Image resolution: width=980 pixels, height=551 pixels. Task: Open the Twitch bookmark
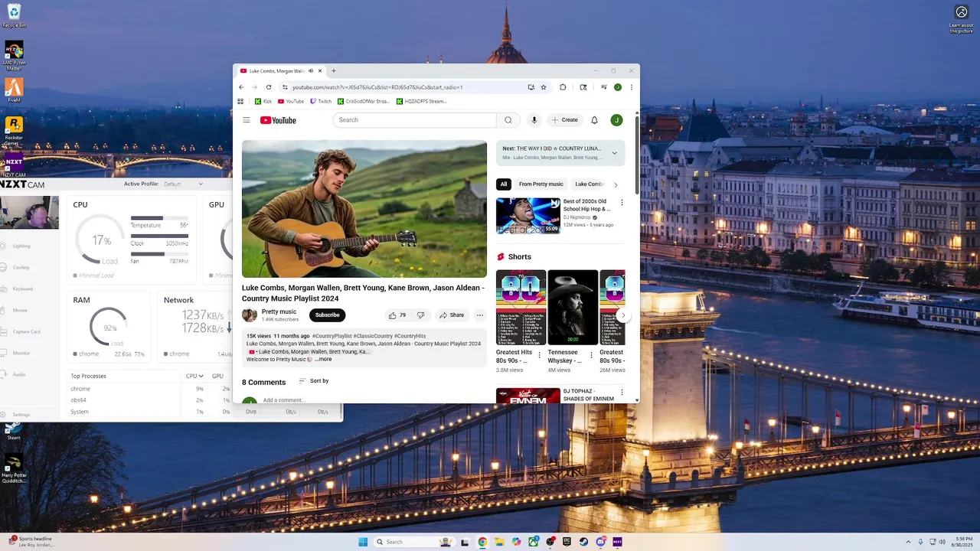pos(321,101)
